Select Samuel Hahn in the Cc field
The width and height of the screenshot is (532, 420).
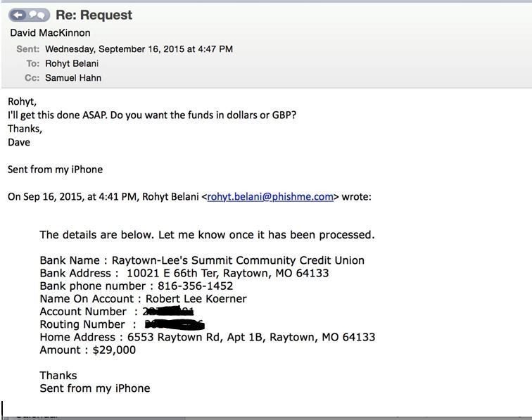pyautogui.click(x=73, y=77)
